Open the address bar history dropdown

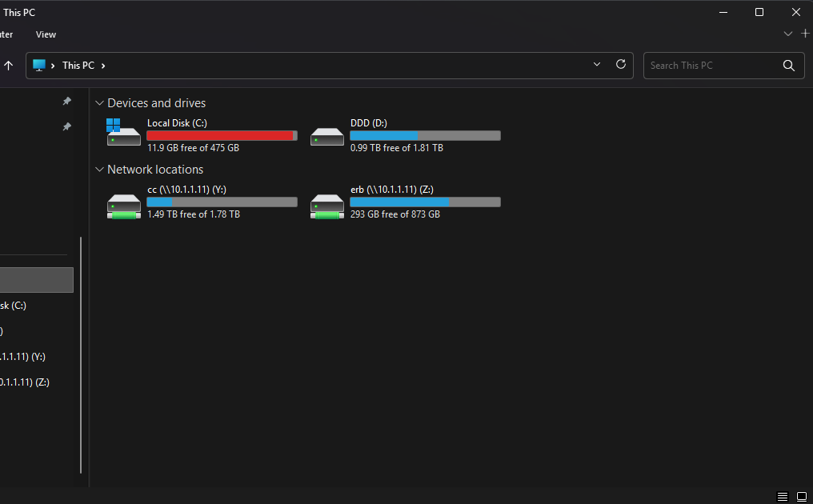point(596,65)
